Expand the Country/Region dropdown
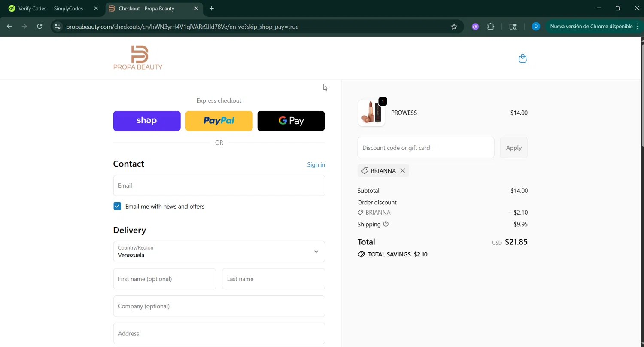 pos(219,252)
